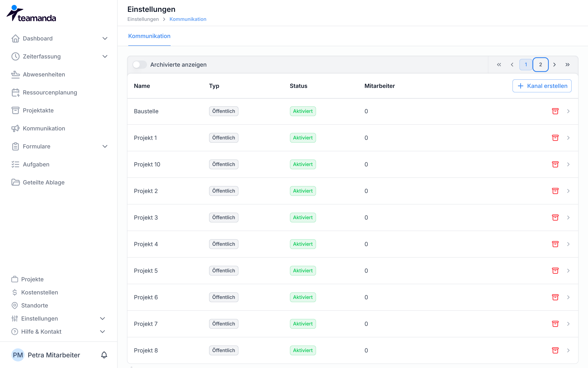Image resolution: width=588 pixels, height=368 pixels.
Task: Click archive icon in Projekt 5 row
Action: point(555,271)
